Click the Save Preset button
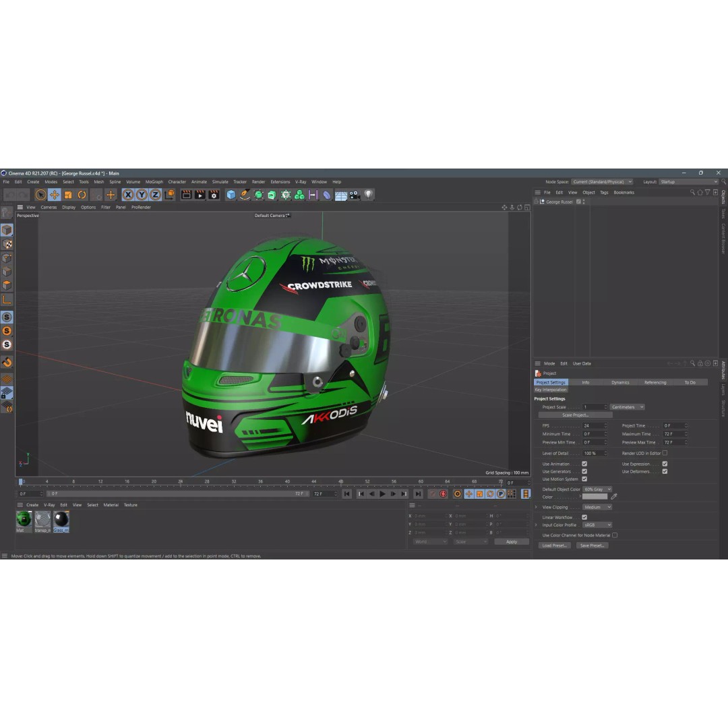Viewport: 728px width, 728px height. tap(592, 545)
